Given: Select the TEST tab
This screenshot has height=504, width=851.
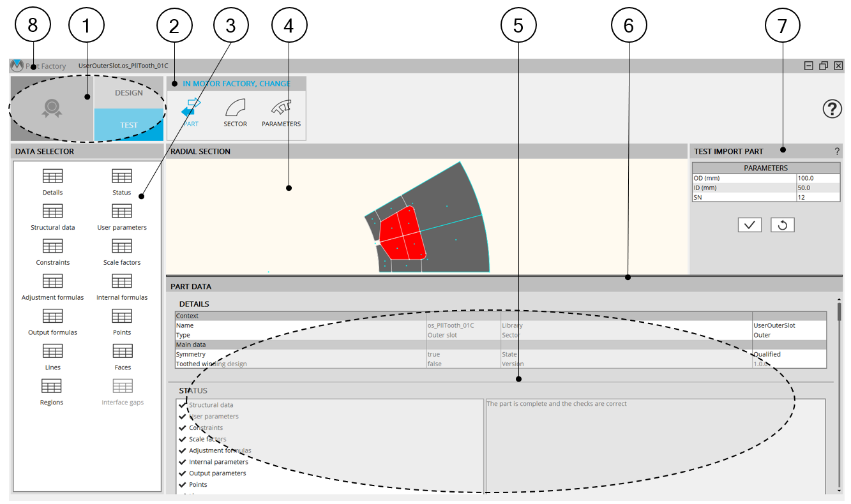Looking at the screenshot, I should (129, 125).
